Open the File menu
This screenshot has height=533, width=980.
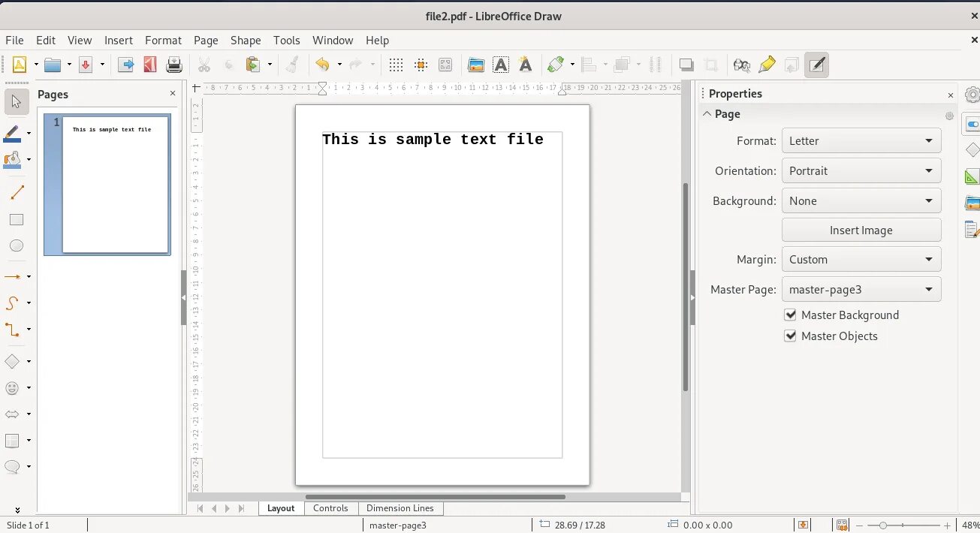tap(14, 41)
